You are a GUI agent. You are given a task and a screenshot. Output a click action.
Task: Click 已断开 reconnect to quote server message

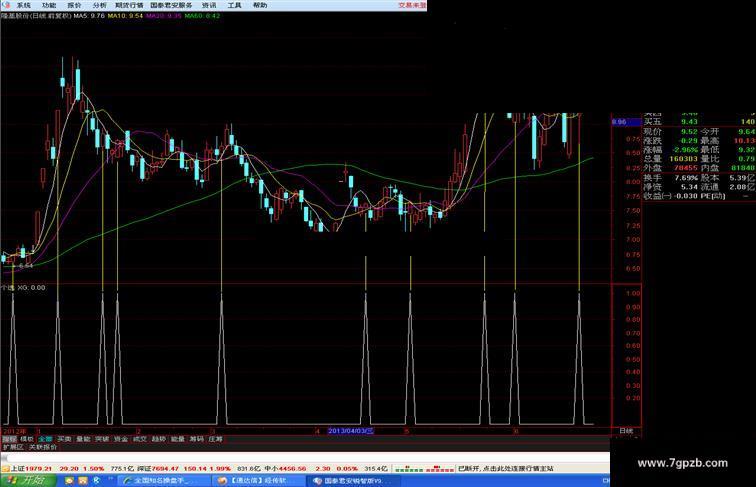click(506, 468)
